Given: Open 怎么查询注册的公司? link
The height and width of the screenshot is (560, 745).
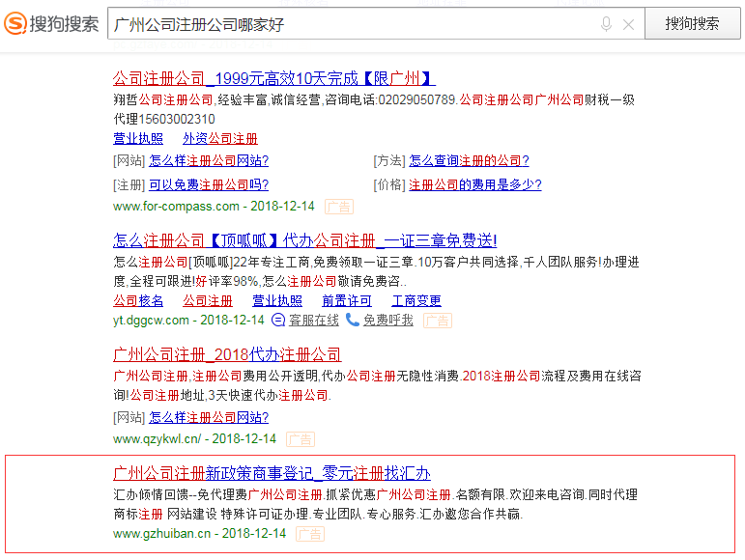Looking at the screenshot, I should pyautogui.click(x=469, y=161).
